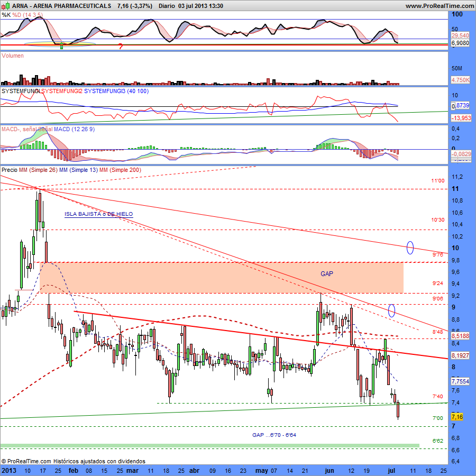
Task: Click the MACD (12 26 9) label
Action: click(74, 129)
